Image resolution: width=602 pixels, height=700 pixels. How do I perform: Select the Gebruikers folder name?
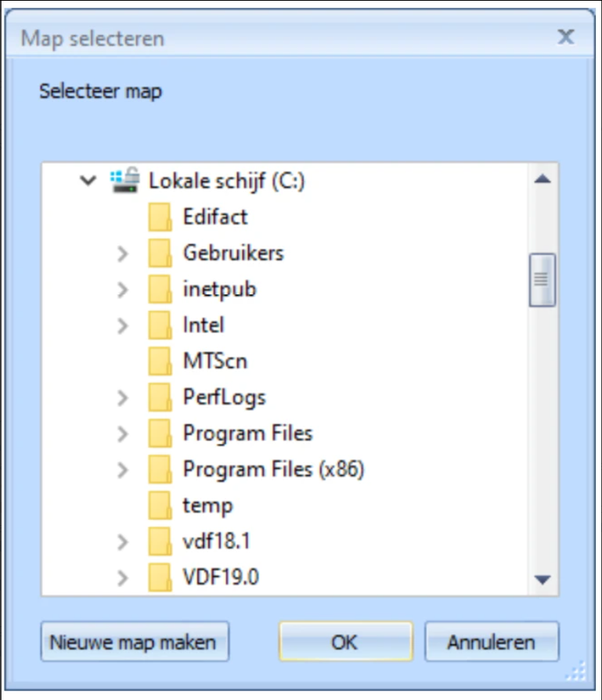pos(233,253)
